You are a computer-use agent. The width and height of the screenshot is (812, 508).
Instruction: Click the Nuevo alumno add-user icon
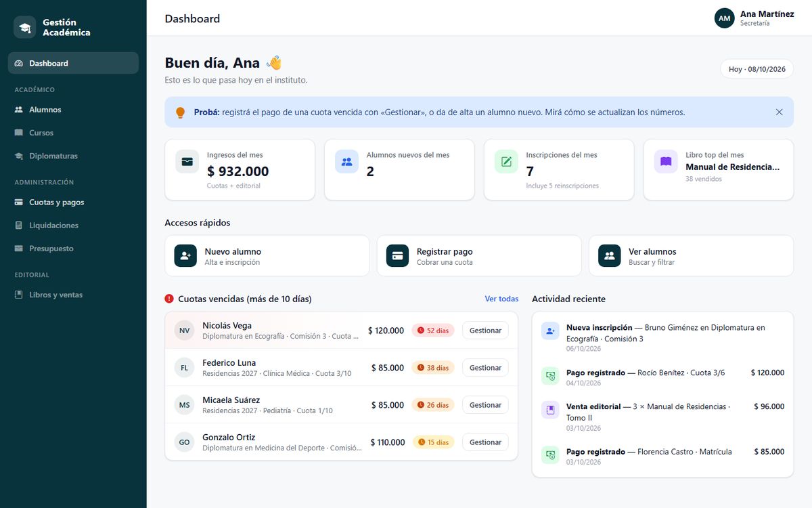tap(185, 256)
